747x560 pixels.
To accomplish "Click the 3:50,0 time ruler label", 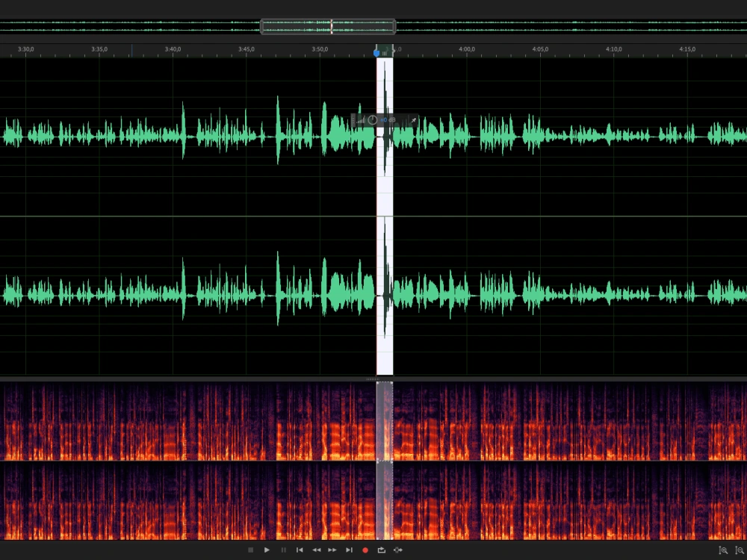I will point(320,49).
